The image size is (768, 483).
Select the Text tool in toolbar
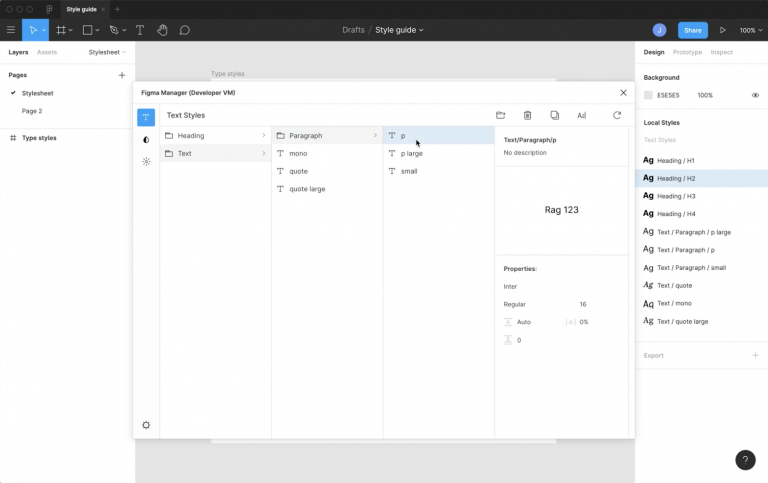pyautogui.click(x=140, y=30)
